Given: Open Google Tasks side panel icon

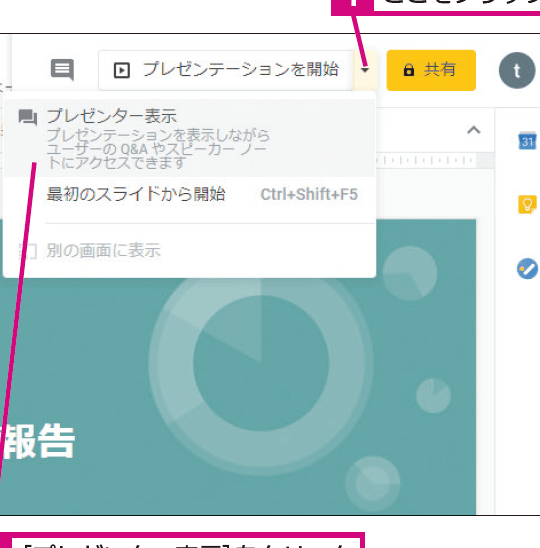Looking at the screenshot, I should point(527,269).
